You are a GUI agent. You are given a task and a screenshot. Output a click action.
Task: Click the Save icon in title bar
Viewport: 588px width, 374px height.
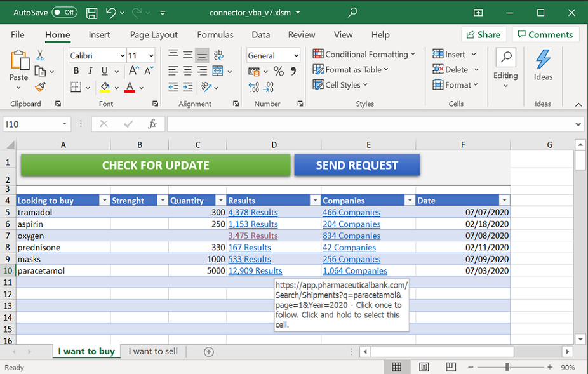(91, 13)
